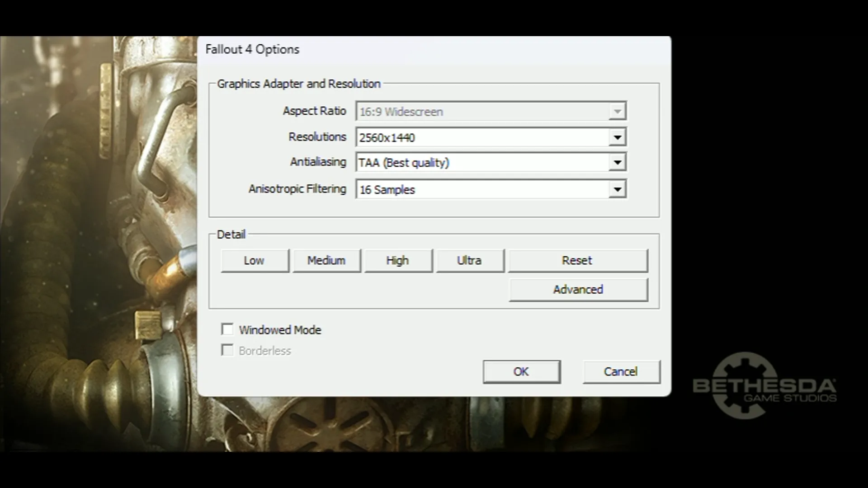Click the Detail group heading
The height and width of the screenshot is (488, 868).
(231, 235)
